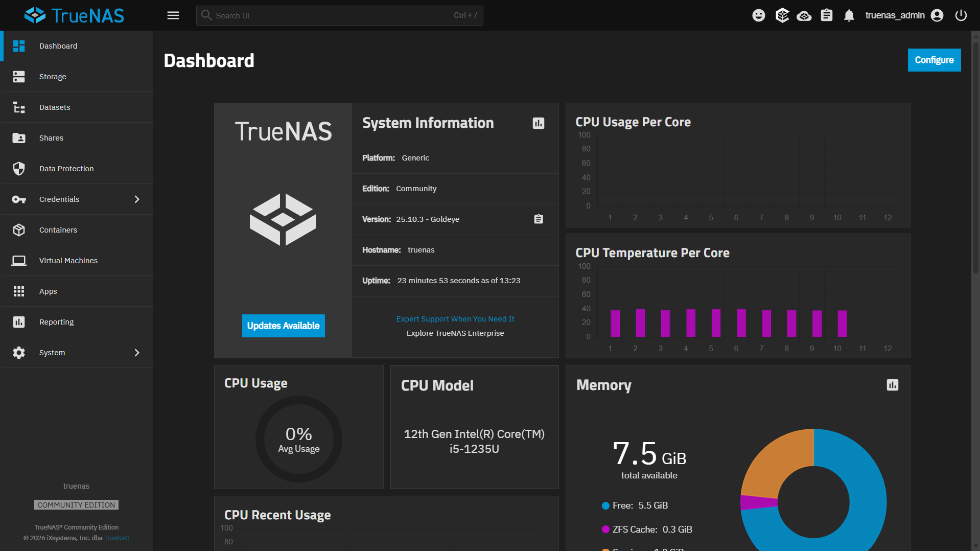Open the TrueNAS footer link
The image size is (980, 551).
(117, 538)
